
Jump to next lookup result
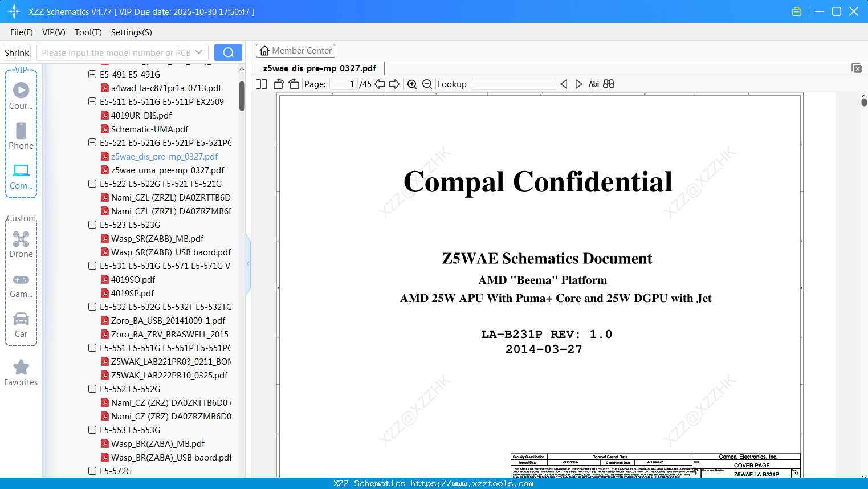tap(578, 84)
